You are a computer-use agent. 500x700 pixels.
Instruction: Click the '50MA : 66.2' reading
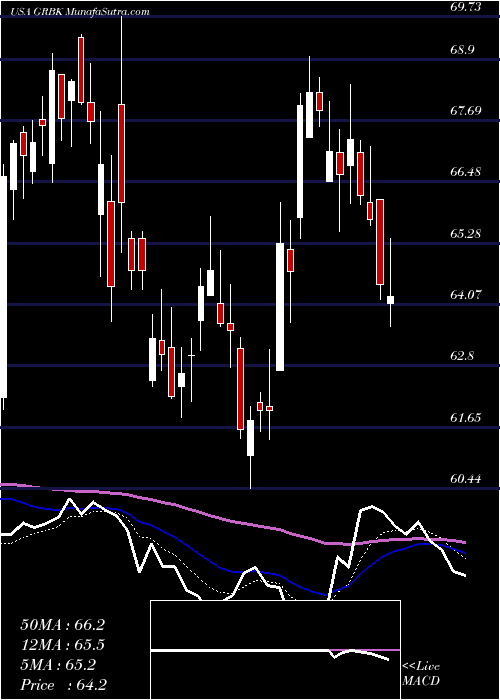pos(62,625)
